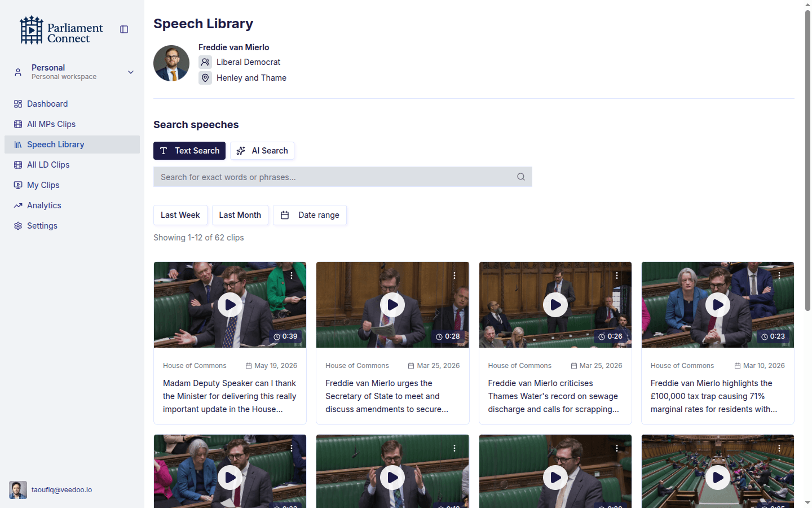The width and height of the screenshot is (812, 508).
Task: Click the page vertical scrollbar thumb
Action: (x=807, y=160)
